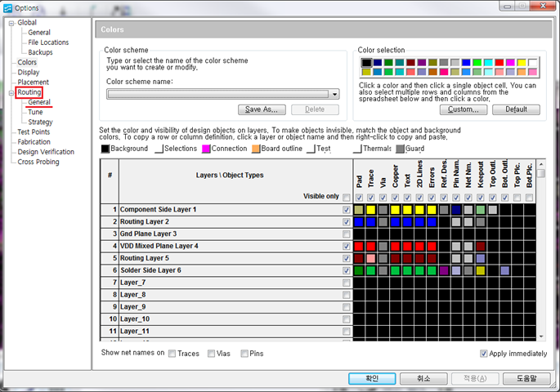Open Cross Probing options page
Screen dimensions: 560x392
tap(38, 163)
